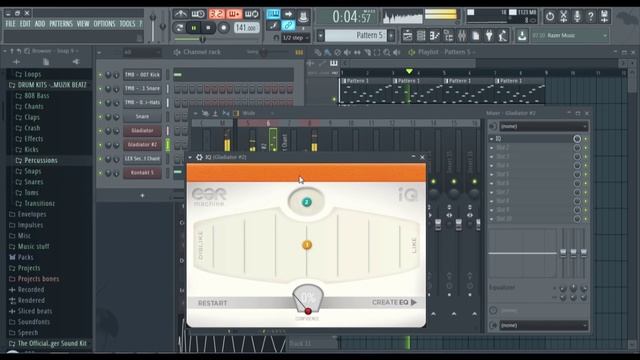The image size is (640, 360).
Task: Mute the Kontakt 5 channel LED
Action: (100, 173)
